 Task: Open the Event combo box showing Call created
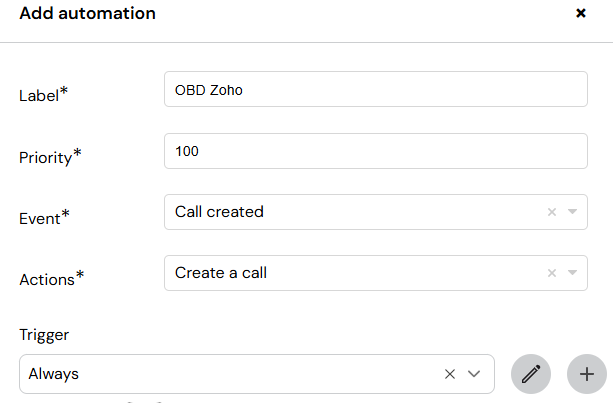tap(376, 212)
